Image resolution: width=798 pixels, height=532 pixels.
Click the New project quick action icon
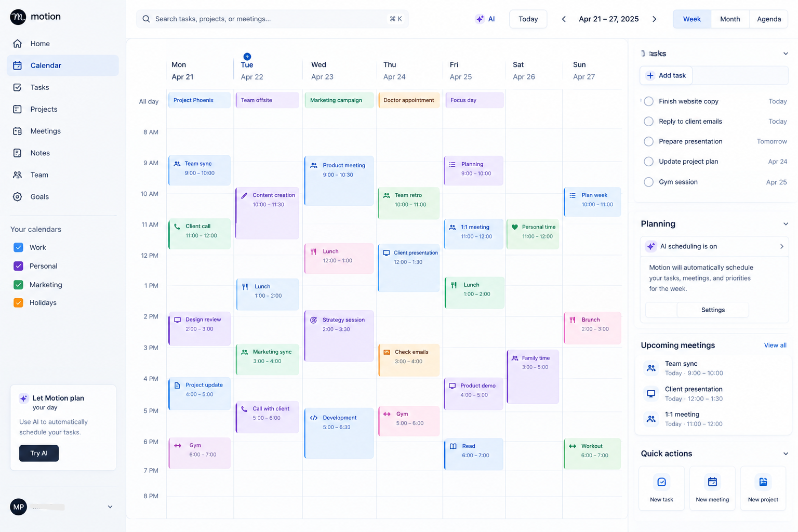coord(763,482)
